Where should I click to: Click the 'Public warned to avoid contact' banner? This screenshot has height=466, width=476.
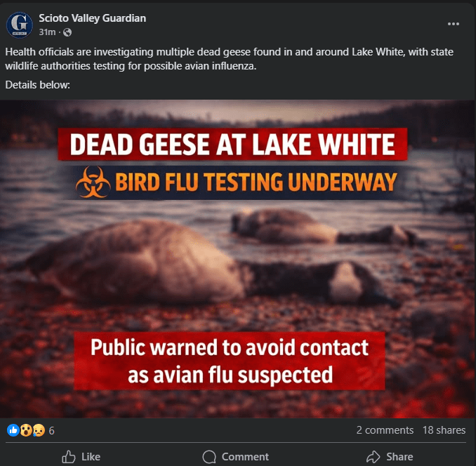(230, 361)
